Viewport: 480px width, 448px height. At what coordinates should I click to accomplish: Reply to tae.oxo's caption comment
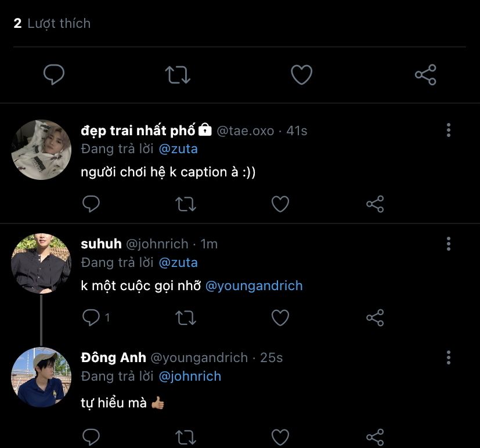click(x=91, y=204)
